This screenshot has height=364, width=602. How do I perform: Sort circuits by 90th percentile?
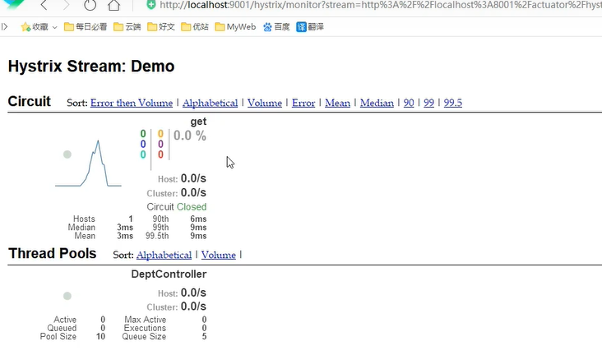(x=409, y=103)
